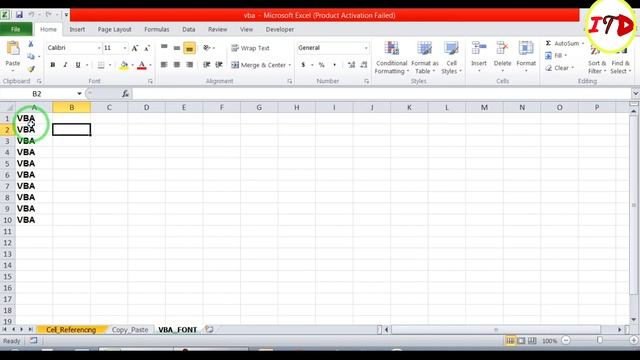Click the Wrap Text button
Screen dimensions: 640x360
(250, 48)
